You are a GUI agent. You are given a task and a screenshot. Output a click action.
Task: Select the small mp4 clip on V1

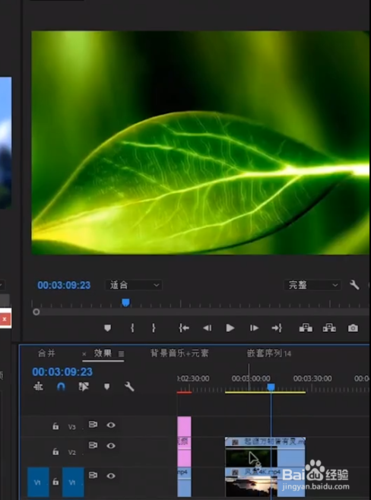coord(184,482)
